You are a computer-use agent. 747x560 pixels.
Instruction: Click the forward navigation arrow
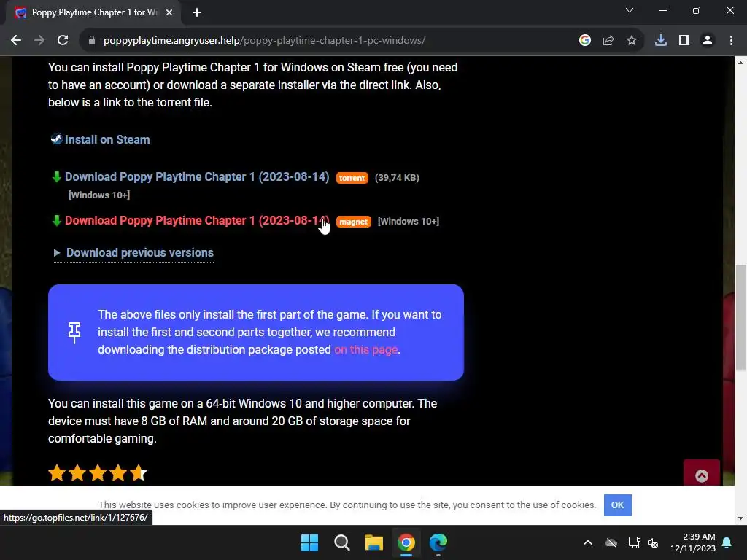[x=39, y=41]
